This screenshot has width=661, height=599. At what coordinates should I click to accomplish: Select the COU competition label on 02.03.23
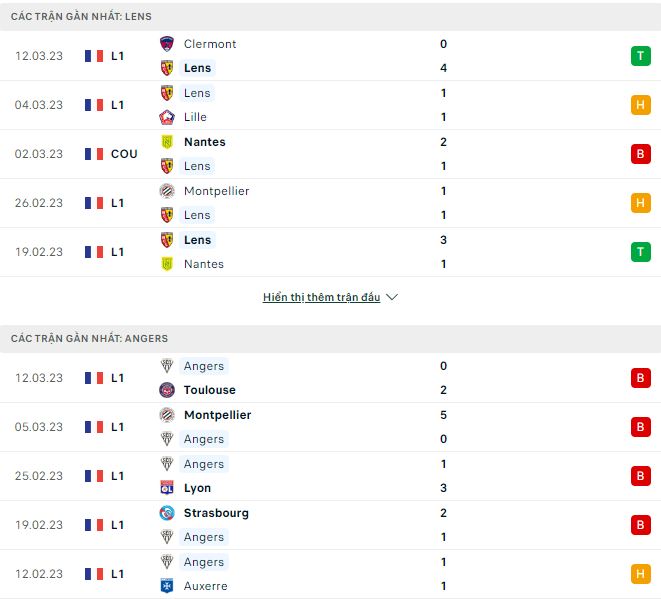pyautogui.click(x=124, y=154)
